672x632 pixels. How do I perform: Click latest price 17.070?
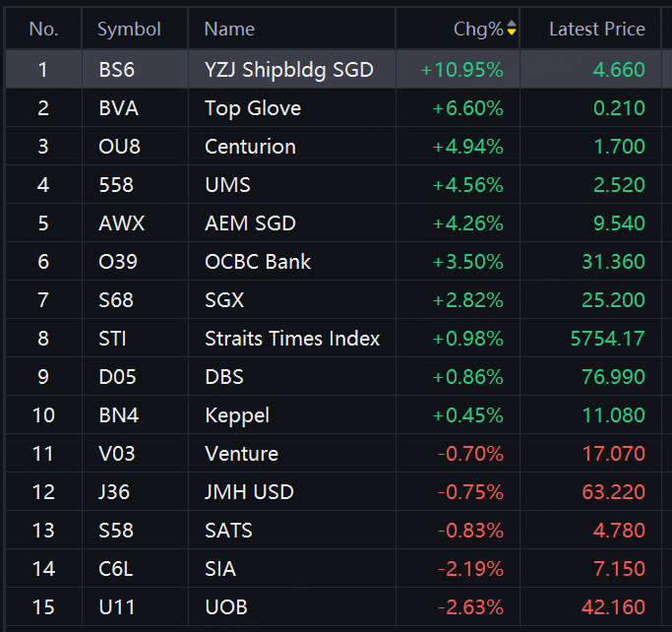[613, 454]
